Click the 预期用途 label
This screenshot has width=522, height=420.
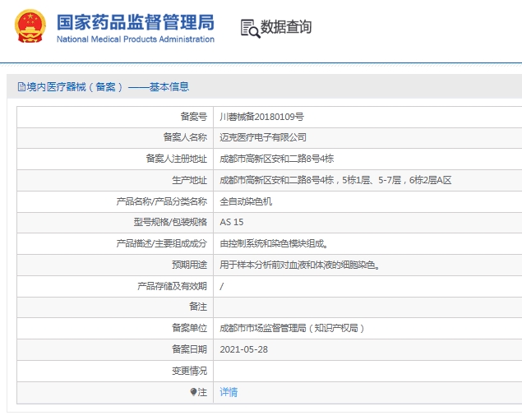(x=189, y=265)
